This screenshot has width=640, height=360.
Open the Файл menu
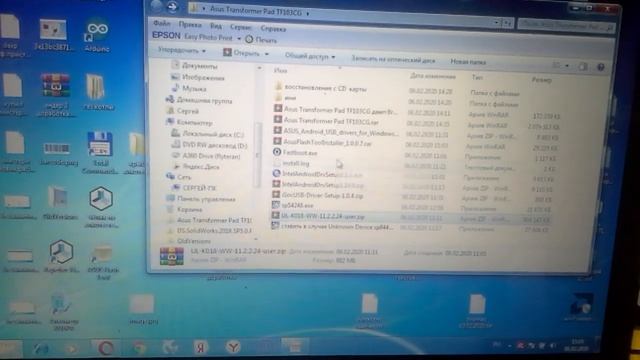pos(162,23)
